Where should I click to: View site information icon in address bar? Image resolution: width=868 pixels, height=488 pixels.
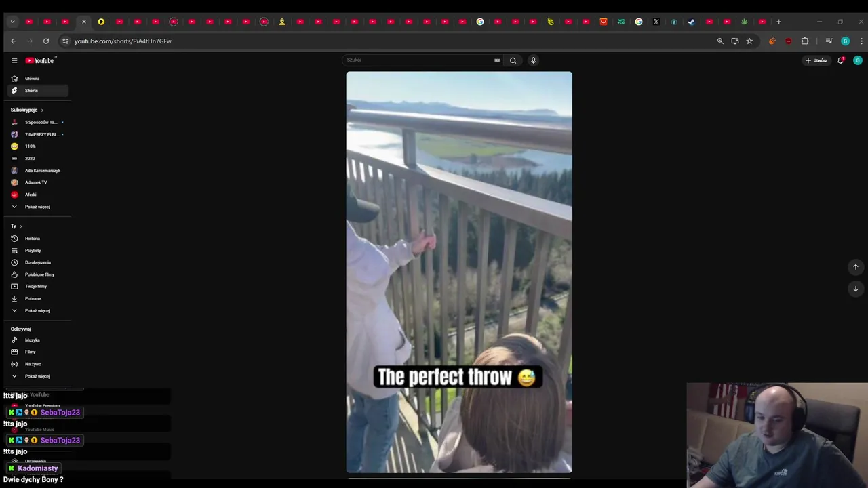click(65, 41)
